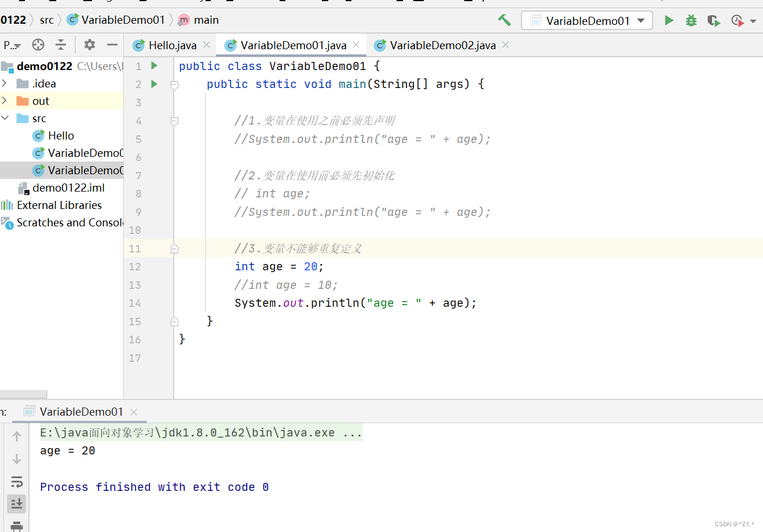
Task: Fold the main method at line 2
Action: coord(174,85)
